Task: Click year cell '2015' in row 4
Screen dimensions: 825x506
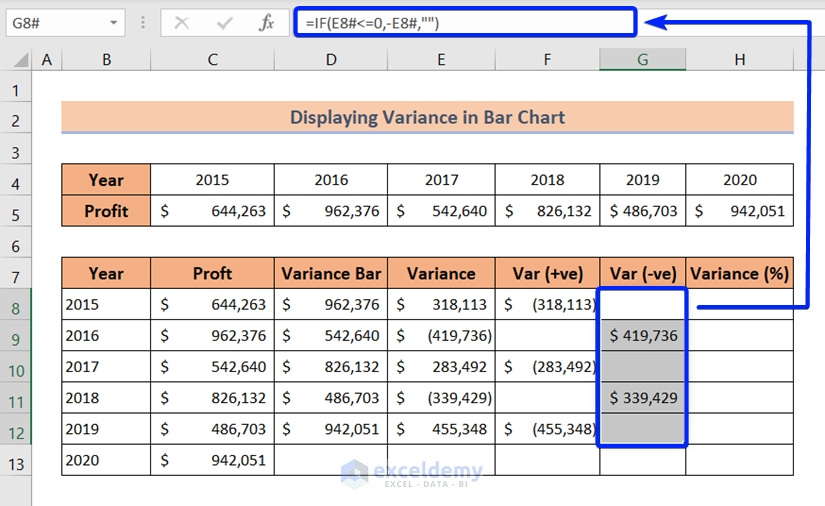Action: click(x=213, y=180)
